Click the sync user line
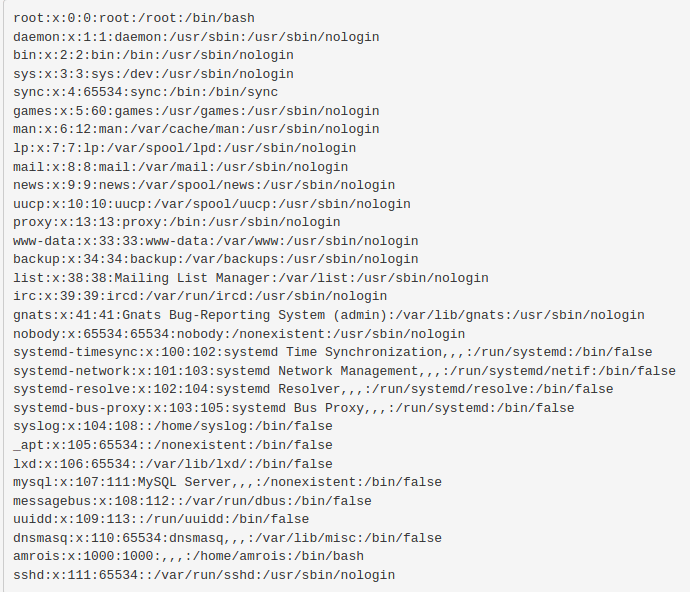Image resolution: width=690 pixels, height=592 pixels. 145,92
